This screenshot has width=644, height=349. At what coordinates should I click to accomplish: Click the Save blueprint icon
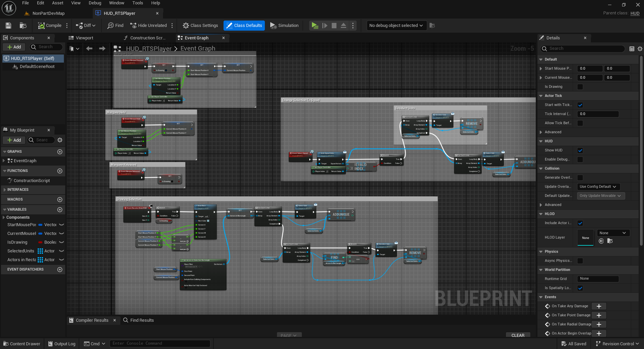[8, 26]
